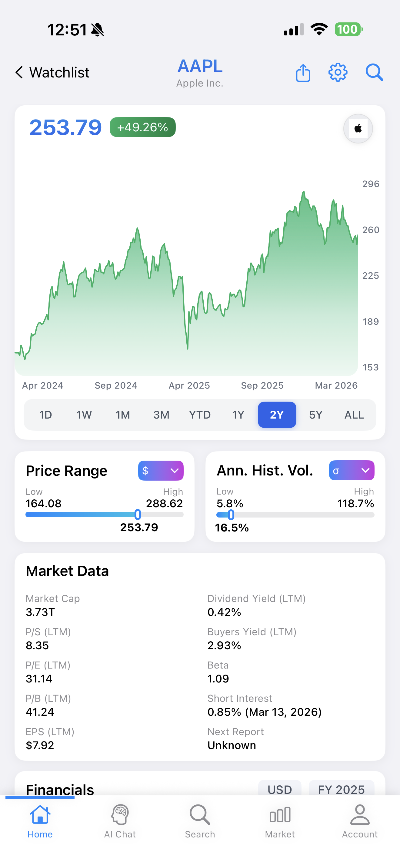This screenshot has height=868, width=400.
Task: Go to the Home tab
Action: pyautogui.click(x=40, y=821)
